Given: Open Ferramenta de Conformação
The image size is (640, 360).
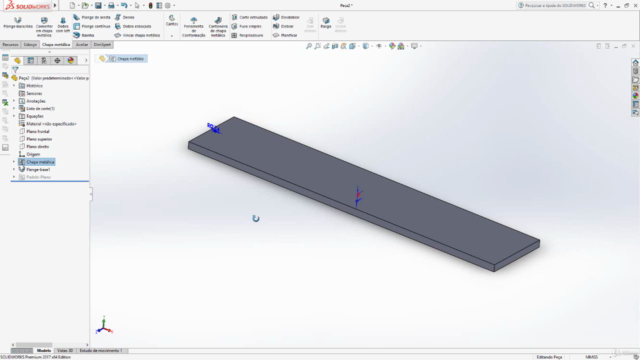Looking at the screenshot, I should pos(193,27).
